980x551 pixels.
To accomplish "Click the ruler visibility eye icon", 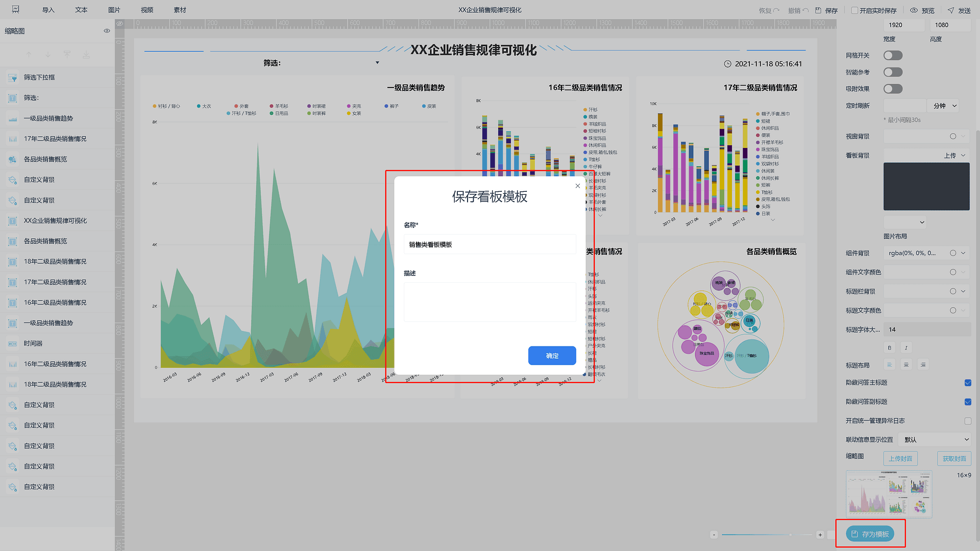I will point(119,23).
